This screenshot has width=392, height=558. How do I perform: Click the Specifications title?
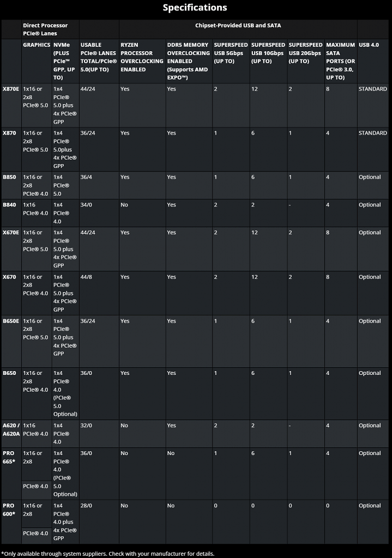(x=195, y=8)
